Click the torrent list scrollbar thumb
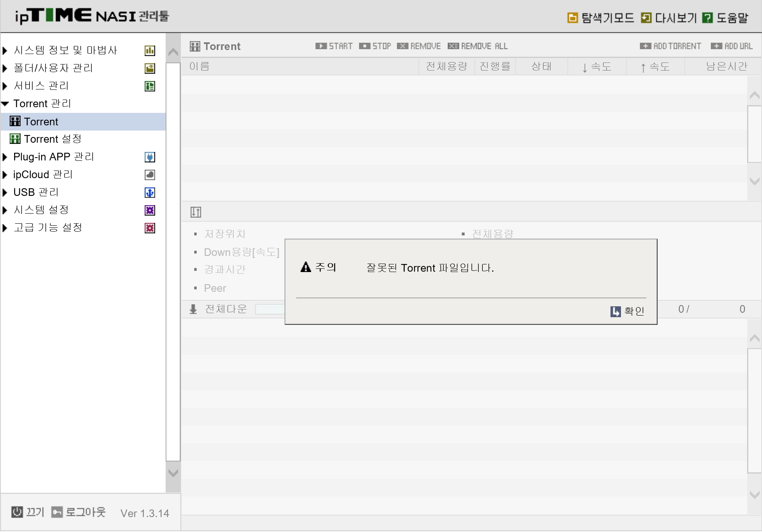762x532 pixels. (x=754, y=134)
